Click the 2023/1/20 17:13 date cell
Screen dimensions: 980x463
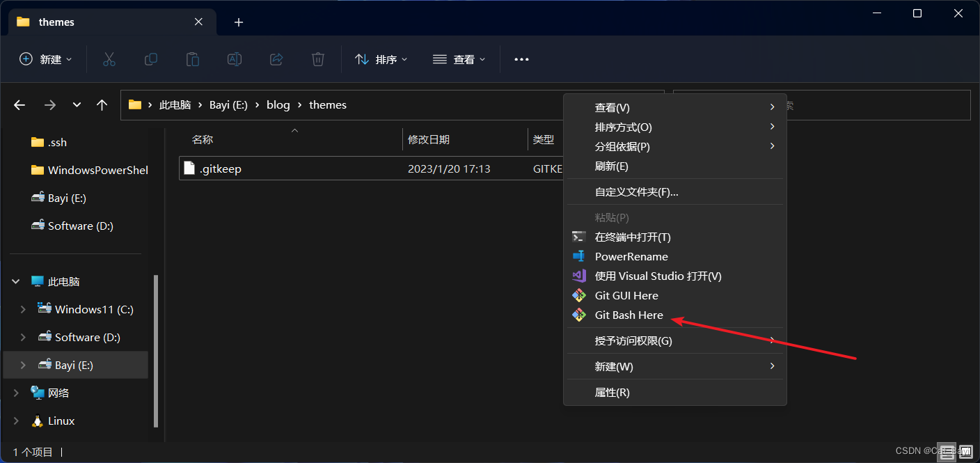click(x=449, y=168)
